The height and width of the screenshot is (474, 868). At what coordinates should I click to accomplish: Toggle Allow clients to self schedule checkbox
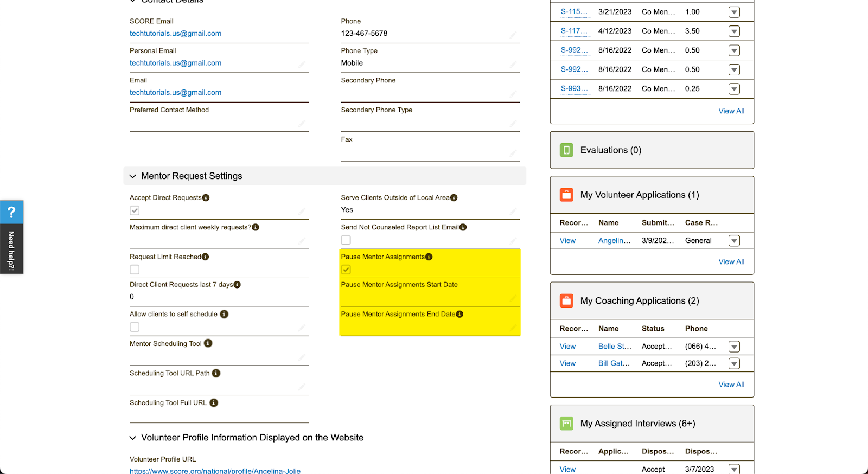coord(135,327)
